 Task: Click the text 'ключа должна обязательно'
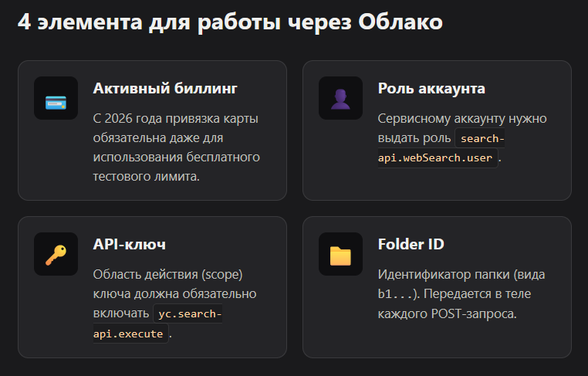tap(174, 294)
